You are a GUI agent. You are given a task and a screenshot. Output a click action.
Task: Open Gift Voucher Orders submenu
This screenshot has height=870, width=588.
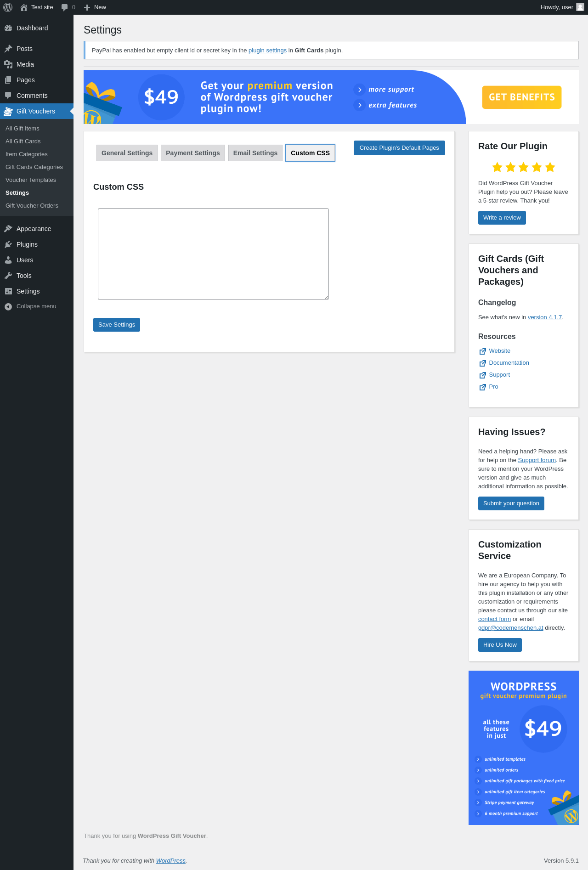coord(32,206)
